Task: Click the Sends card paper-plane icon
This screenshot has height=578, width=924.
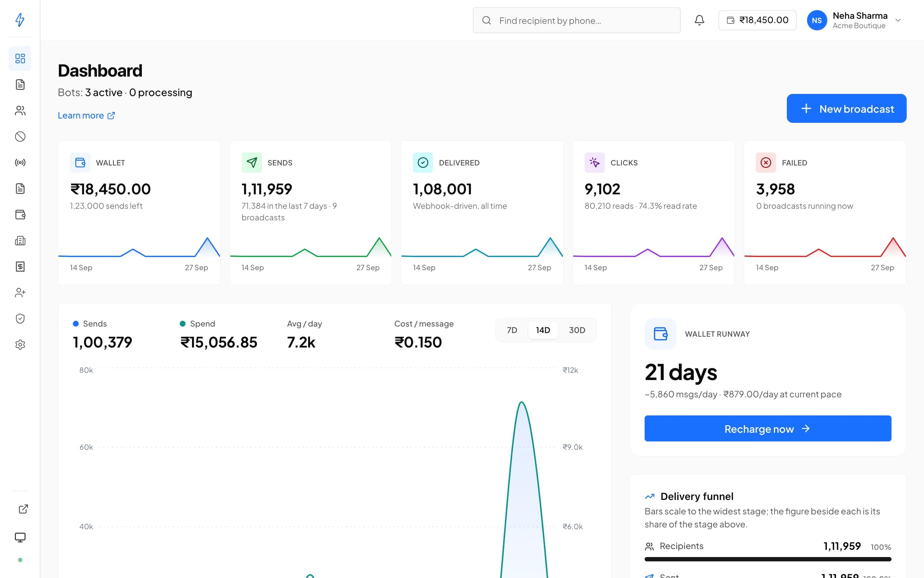Action: 252,163
